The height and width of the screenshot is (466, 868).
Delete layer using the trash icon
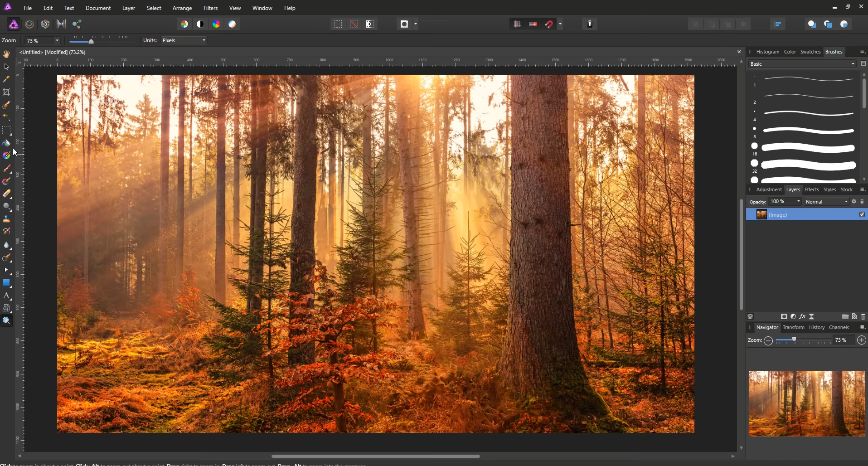pos(863,316)
